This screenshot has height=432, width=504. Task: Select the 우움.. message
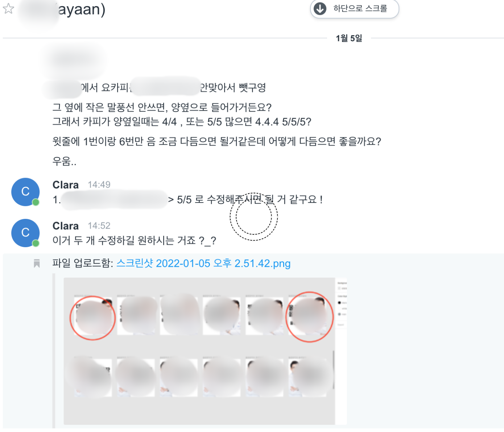pyautogui.click(x=65, y=161)
